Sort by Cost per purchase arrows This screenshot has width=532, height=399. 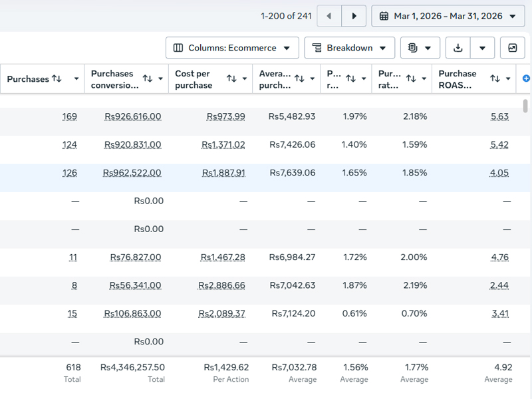[x=231, y=78]
